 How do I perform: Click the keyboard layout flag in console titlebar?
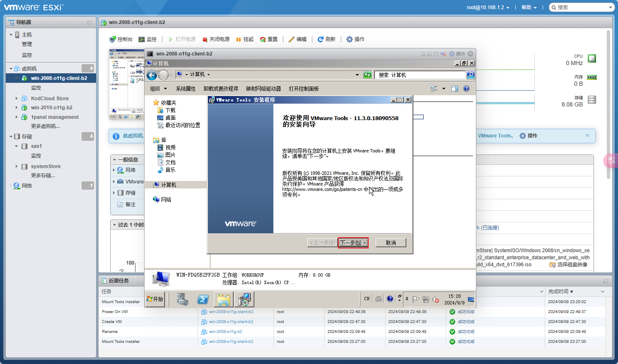coord(444,54)
